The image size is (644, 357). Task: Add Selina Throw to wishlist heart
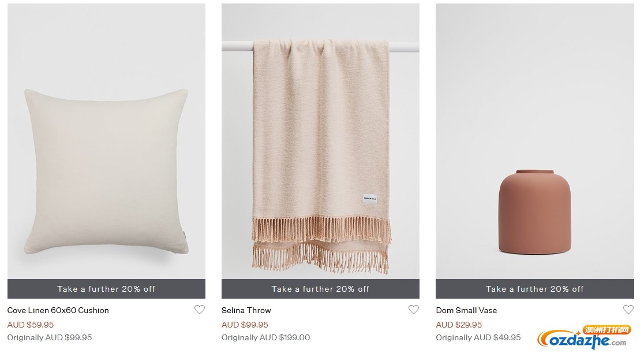[414, 309]
